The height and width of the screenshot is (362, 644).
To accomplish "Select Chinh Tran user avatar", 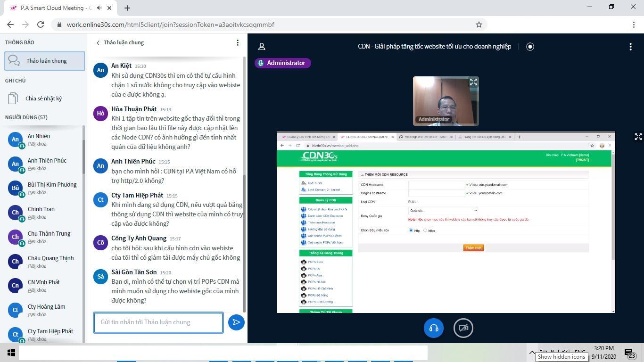I will pos(15,213).
